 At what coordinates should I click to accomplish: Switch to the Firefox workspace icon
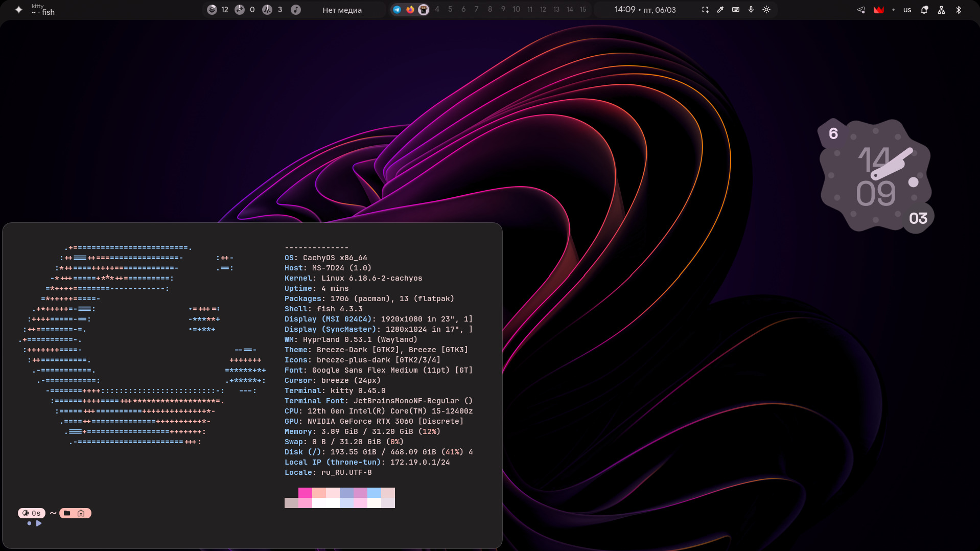click(410, 10)
